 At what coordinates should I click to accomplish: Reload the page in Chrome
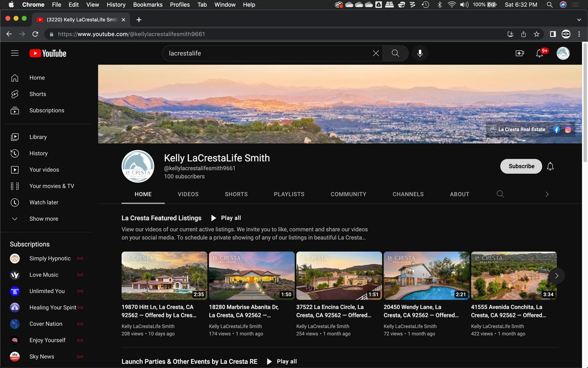tap(35, 34)
